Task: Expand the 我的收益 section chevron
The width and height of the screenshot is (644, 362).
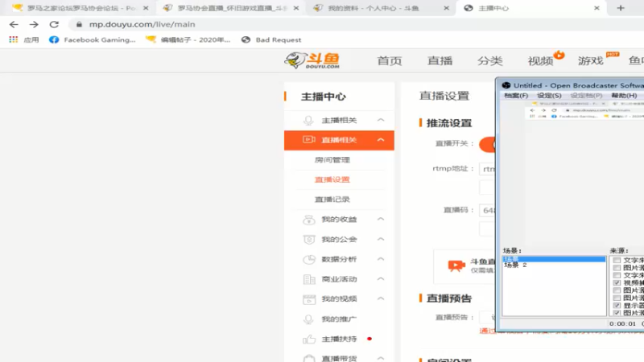Action: click(381, 219)
